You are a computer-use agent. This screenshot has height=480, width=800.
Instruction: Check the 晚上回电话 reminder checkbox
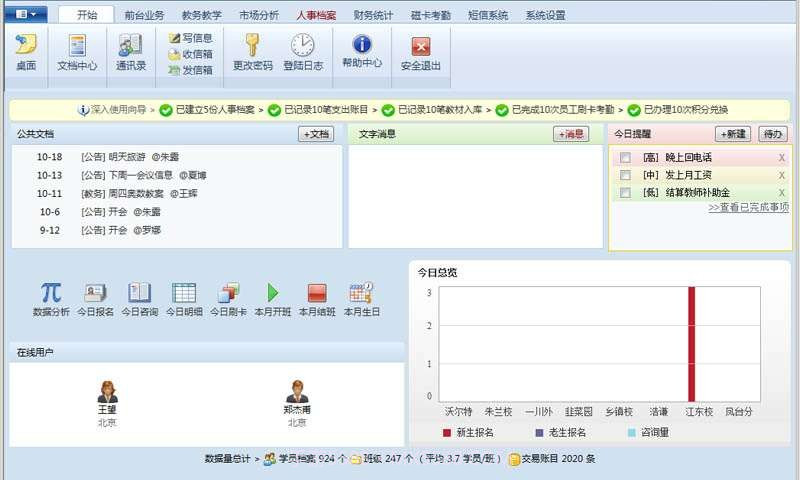[x=625, y=158]
